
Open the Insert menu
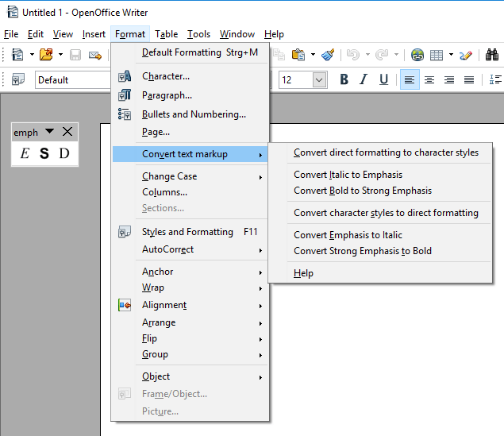[x=94, y=34]
